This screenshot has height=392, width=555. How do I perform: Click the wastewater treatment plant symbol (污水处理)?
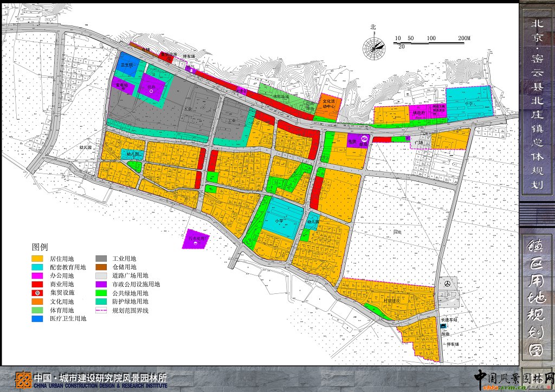click(196, 243)
